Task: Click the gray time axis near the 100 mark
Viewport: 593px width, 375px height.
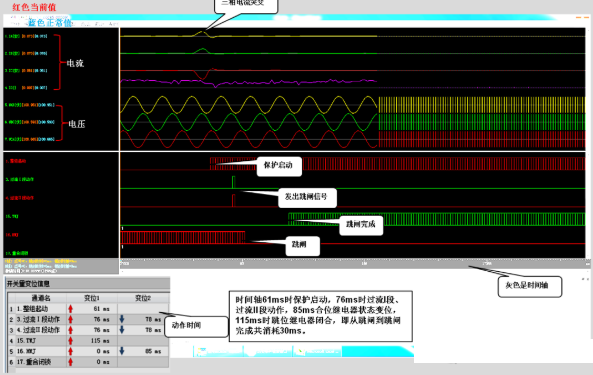Action: [x=364, y=263]
